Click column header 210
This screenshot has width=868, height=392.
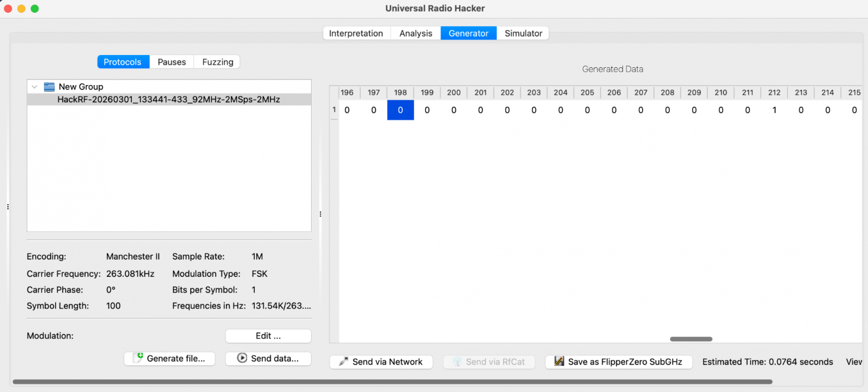coord(721,92)
